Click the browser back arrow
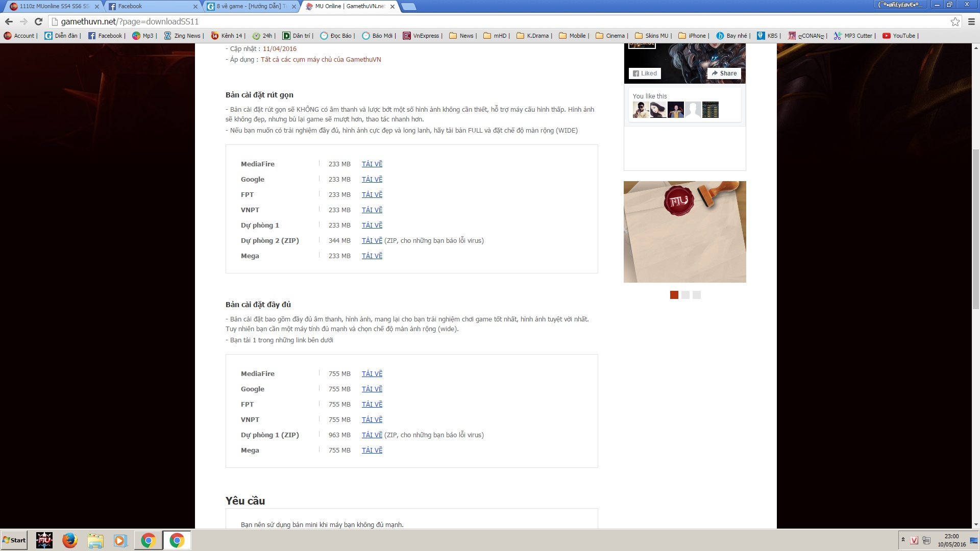This screenshot has width=980, height=551. [9, 21]
